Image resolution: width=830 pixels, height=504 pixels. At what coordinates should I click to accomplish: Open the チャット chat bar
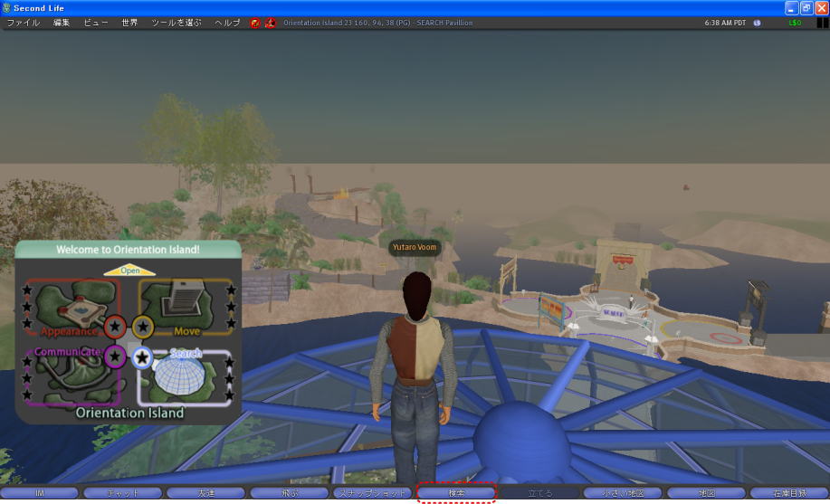coord(123,493)
